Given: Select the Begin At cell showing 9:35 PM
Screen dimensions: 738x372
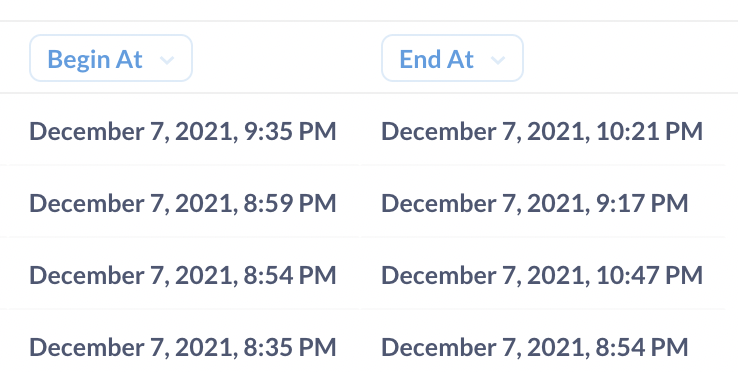Looking at the screenshot, I should coord(179,130).
